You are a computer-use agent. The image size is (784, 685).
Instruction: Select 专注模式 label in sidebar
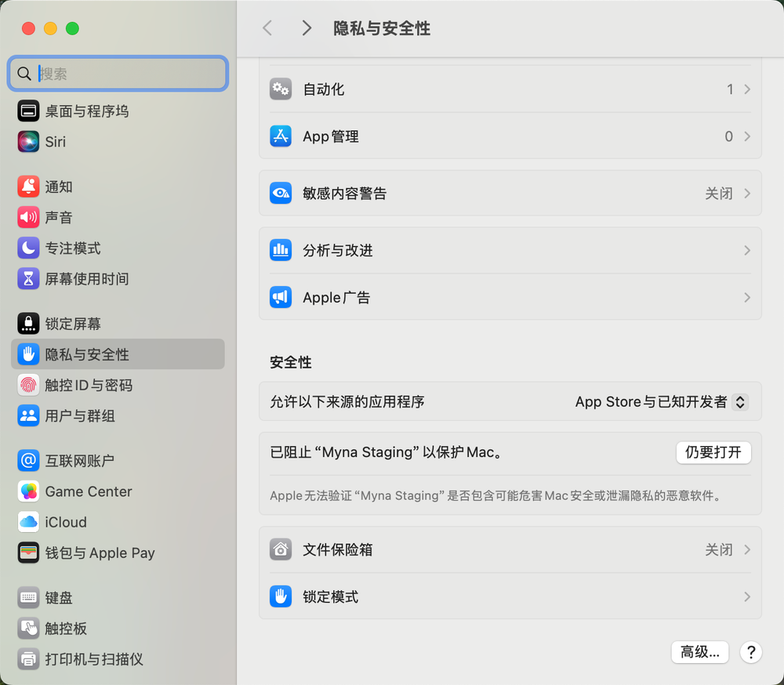point(73,248)
